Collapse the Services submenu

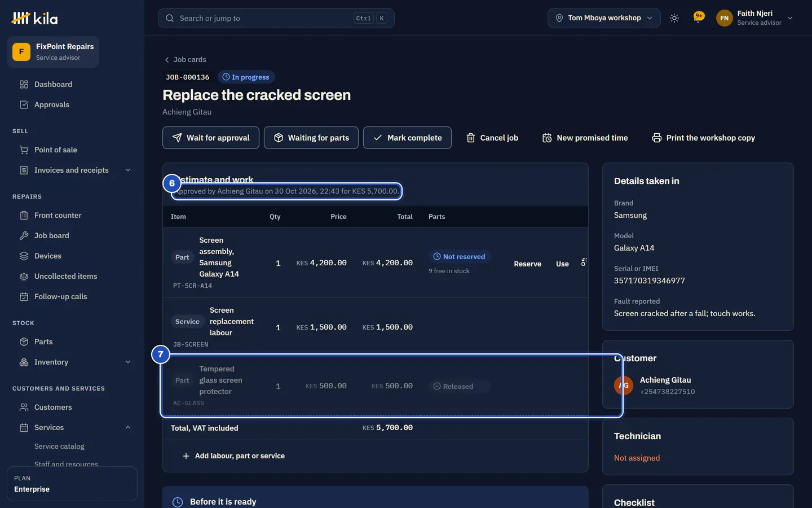point(128,427)
